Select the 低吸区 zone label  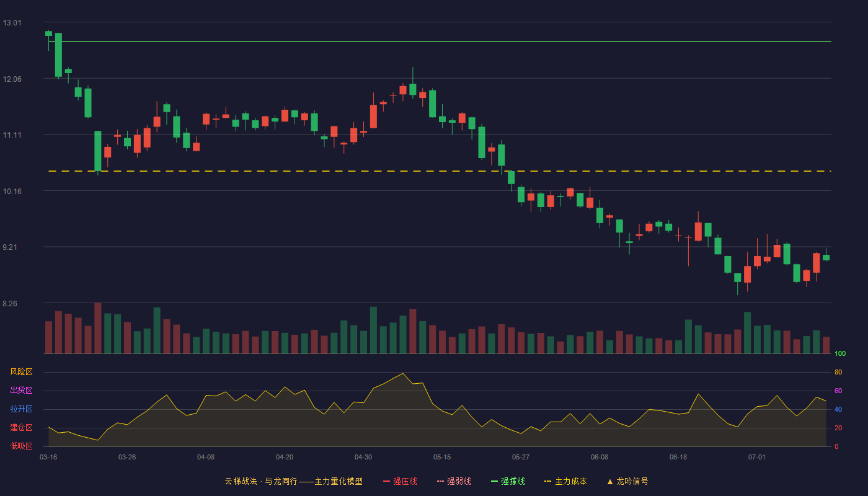click(21, 446)
